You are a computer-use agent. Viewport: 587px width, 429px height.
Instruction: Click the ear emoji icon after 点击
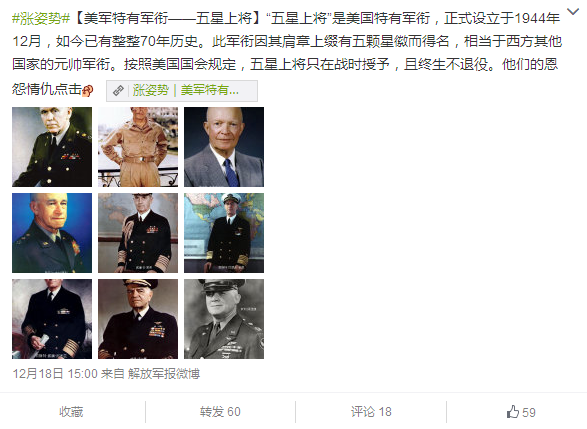(87, 91)
